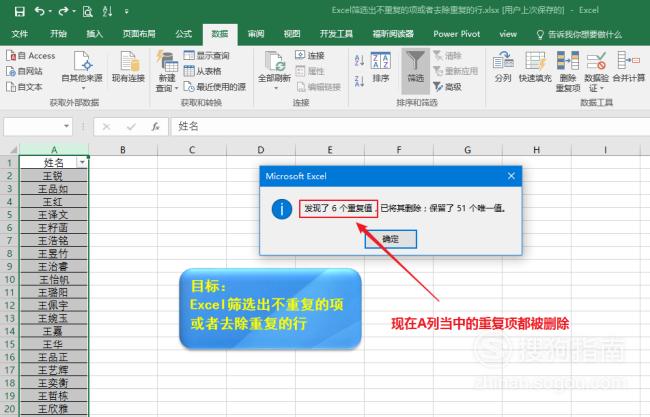Expand the quick access toolbar customization arrow

coord(126,12)
